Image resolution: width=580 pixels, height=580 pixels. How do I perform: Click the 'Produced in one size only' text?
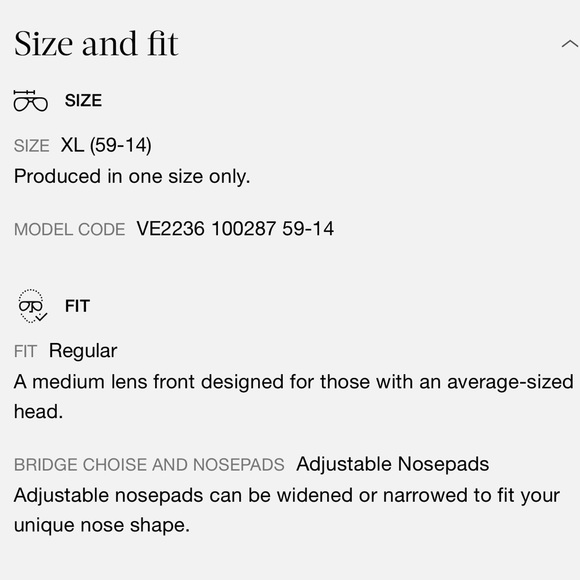132,176
